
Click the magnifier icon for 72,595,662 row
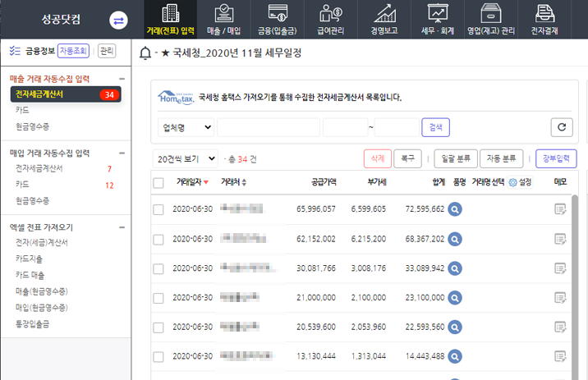point(455,209)
